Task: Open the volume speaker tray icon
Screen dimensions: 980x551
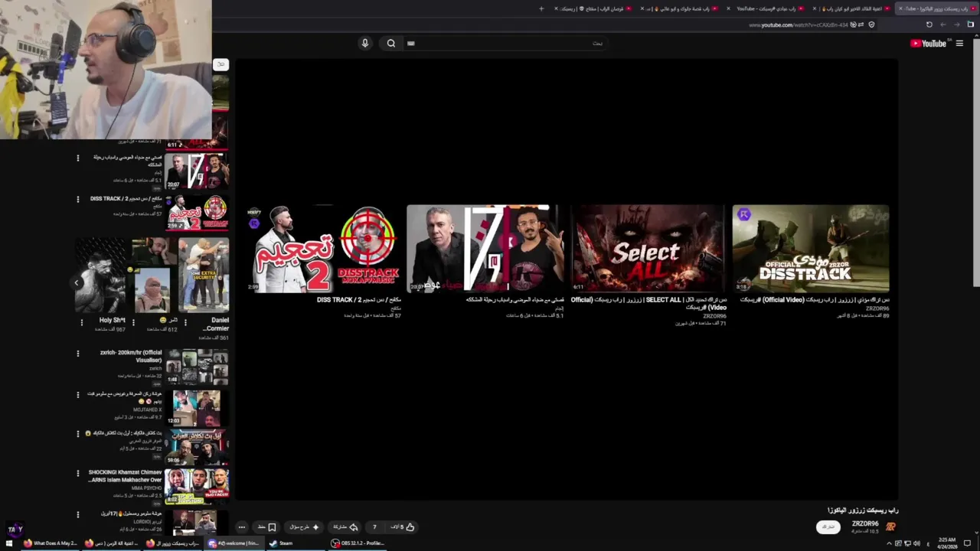Action: point(916,543)
